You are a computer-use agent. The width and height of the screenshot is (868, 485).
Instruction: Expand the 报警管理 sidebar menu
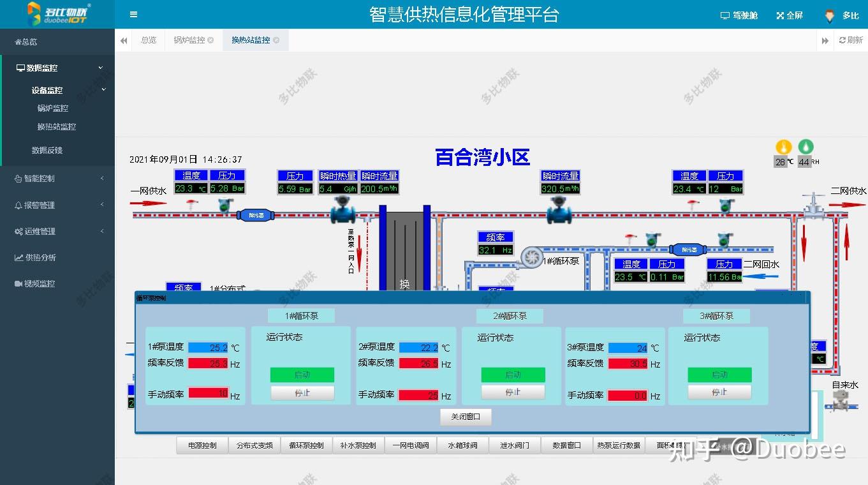pos(57,205)
